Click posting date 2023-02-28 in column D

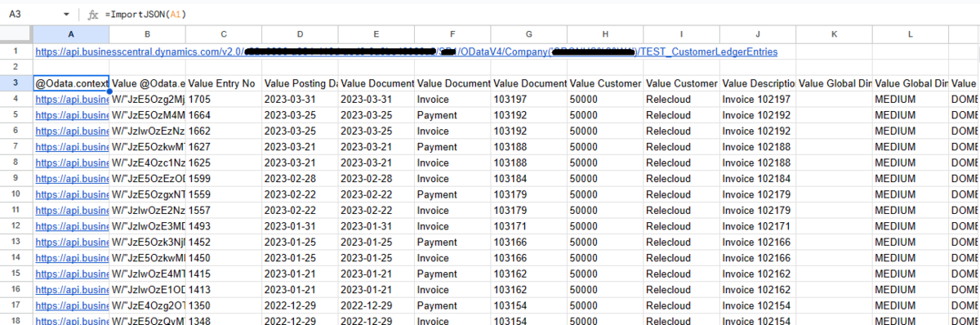click(300, 179)
